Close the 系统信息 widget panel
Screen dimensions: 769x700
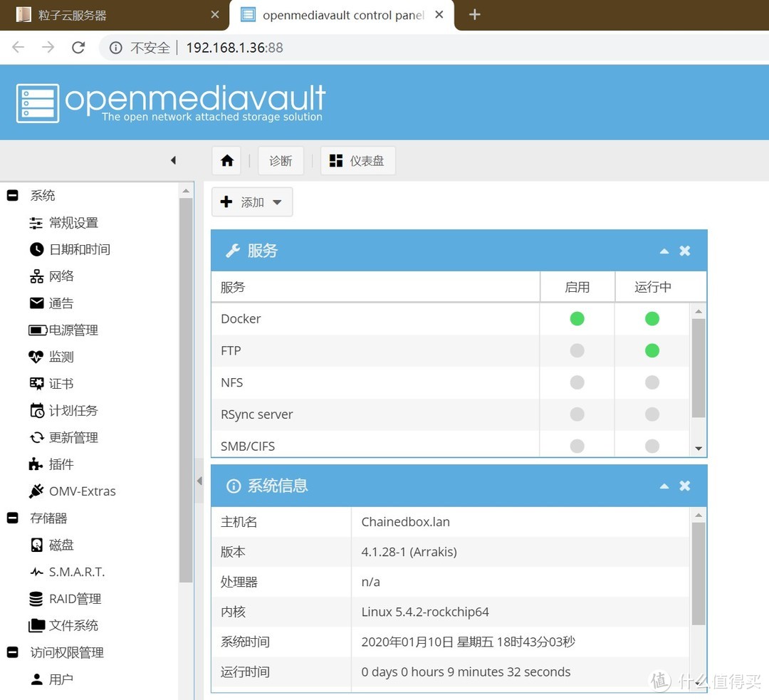(x=685, y=486)
